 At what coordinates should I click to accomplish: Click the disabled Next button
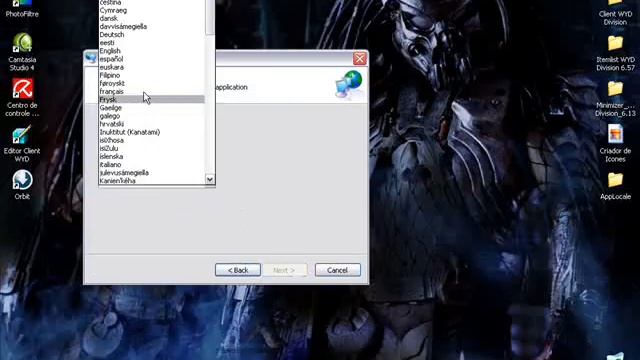(x=284, y=270)
